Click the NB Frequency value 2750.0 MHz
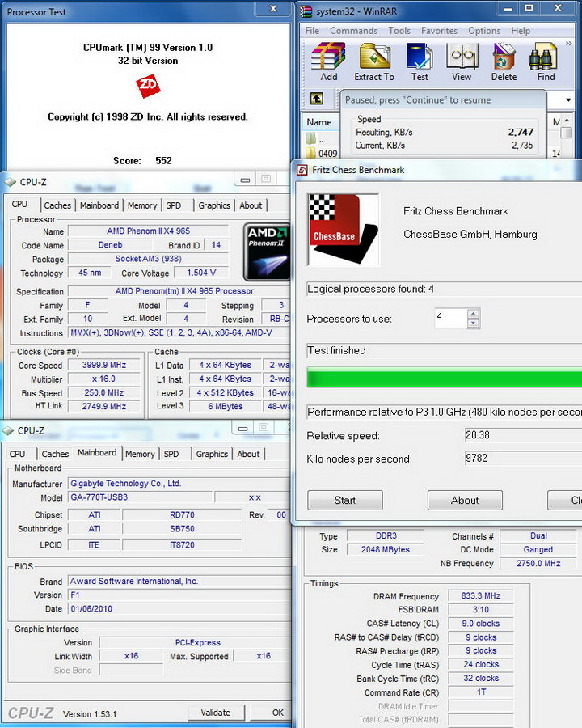 click(538, 564)
